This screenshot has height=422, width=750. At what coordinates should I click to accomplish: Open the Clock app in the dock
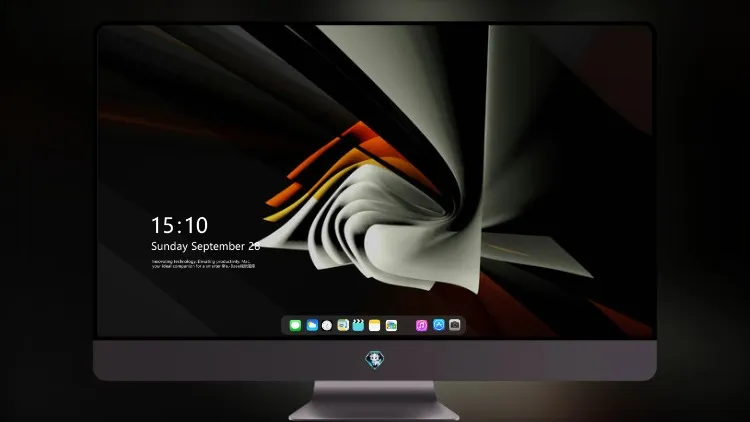[327, 325]
